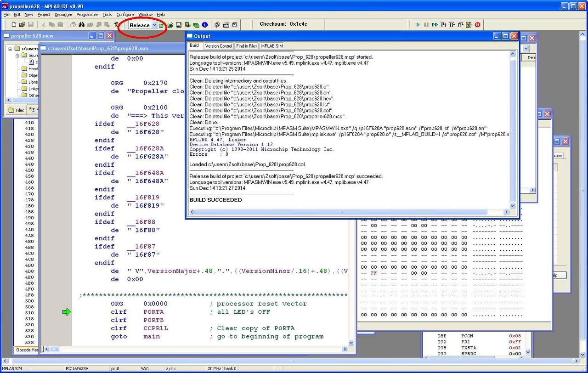Screen dimensions: 588x373
Task: Open the Debugger menu
Action: click(63, 15)
